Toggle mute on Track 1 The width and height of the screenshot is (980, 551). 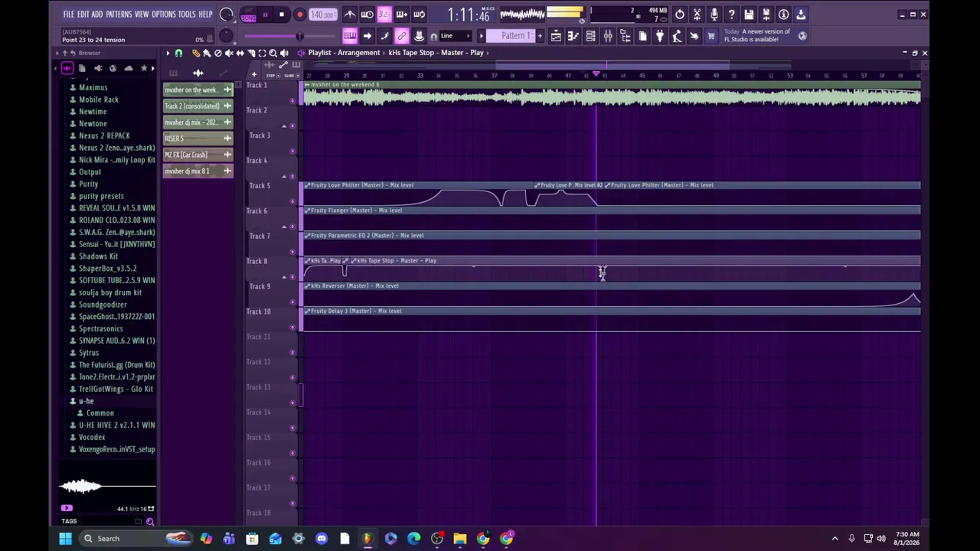292,100
